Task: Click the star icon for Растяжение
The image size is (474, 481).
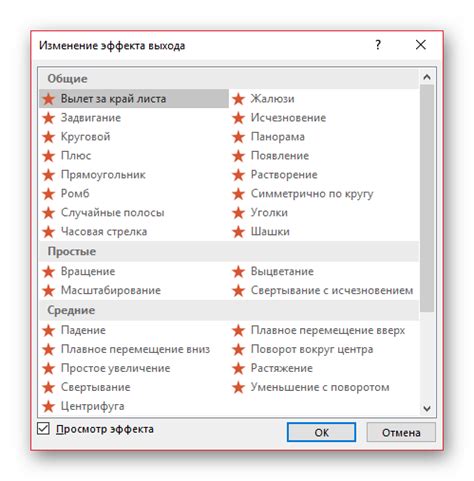Action: coord(239,368)
